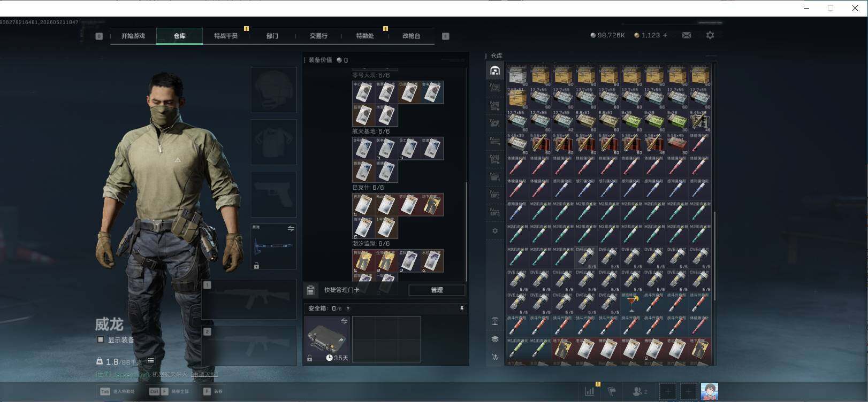Screen dimensions: 868x402
Task: Click the Q key previous-tab icon
Action: pyautogui.click(x=99, y=36)
